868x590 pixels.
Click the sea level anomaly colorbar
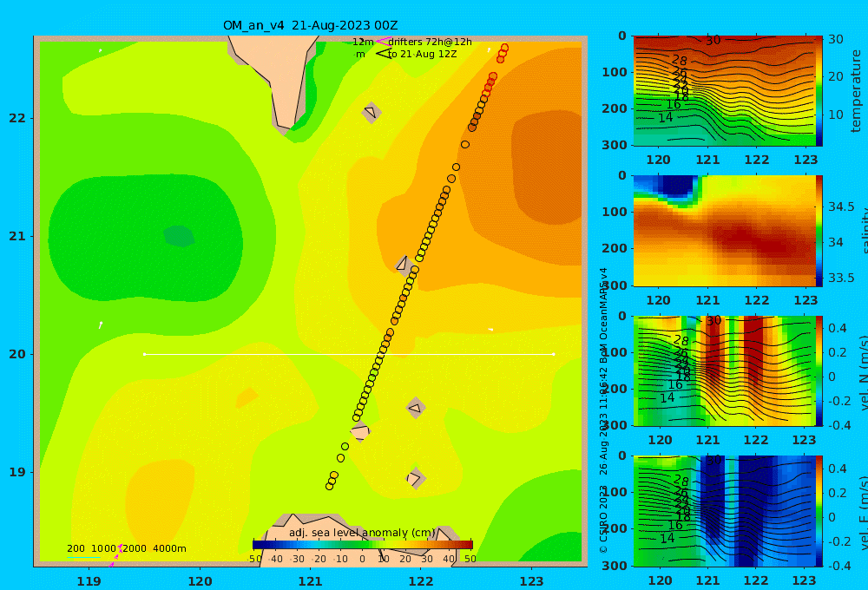[x=363, y=544]
